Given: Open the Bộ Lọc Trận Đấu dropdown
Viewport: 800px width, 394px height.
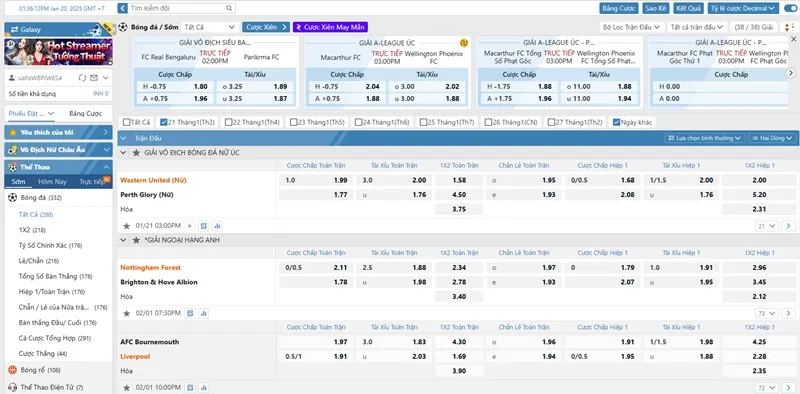Looking at the screenshot, I should pyautogui.click(x=631, y=27).
